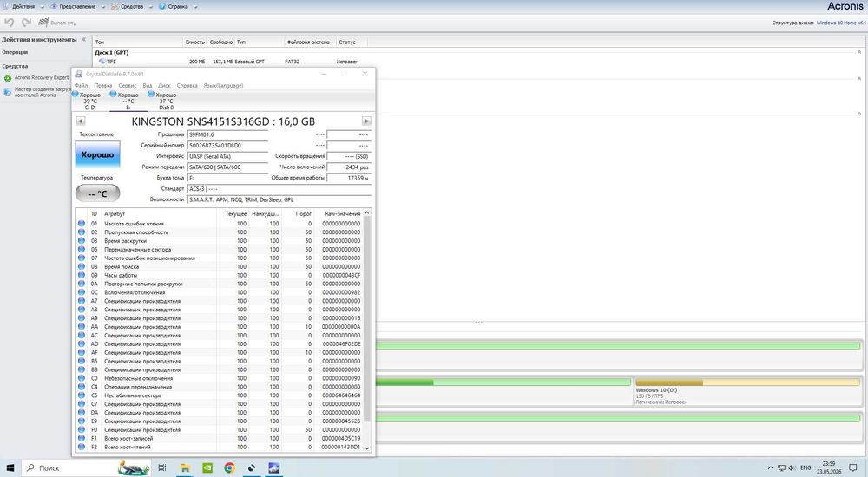Screen dimensions: 868x477
Task: Go to next disk with right arrow
Action: (x=366, y=121)
